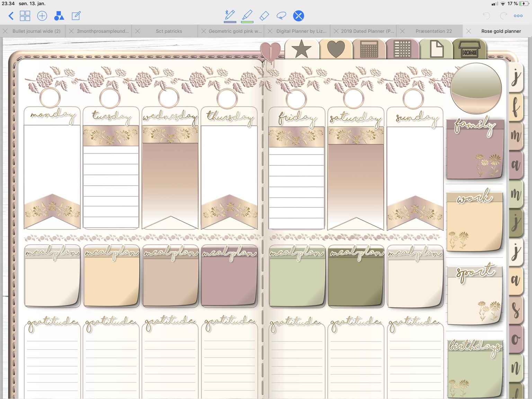Select the Pen tool
The height and width of the screenshot is (399, 532).
click(x=230, y=16)
